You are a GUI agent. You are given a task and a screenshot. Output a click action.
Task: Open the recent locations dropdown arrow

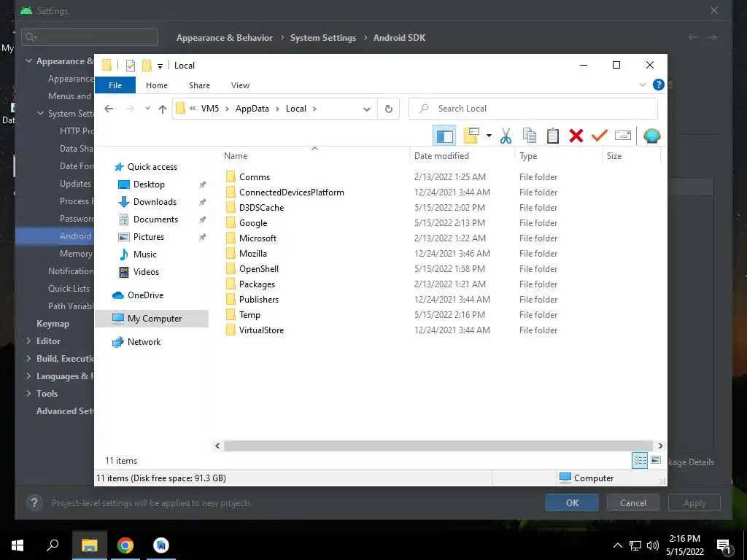[x=147, y=109]
